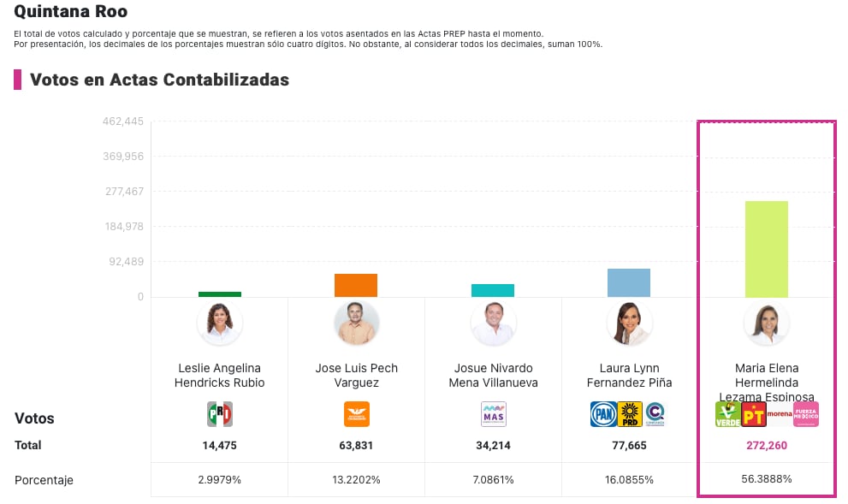Click the Morena party logo
848x504 pixels.
click(x=780, y=414)
